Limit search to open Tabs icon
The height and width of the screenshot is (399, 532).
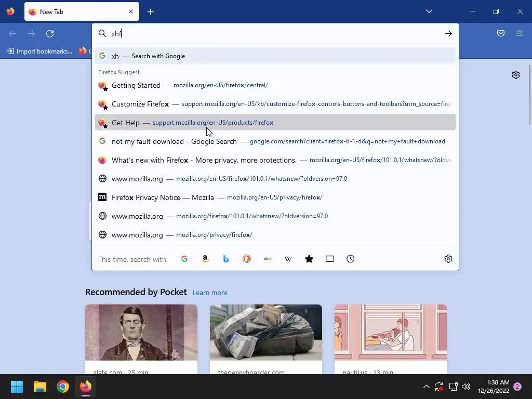330,259
